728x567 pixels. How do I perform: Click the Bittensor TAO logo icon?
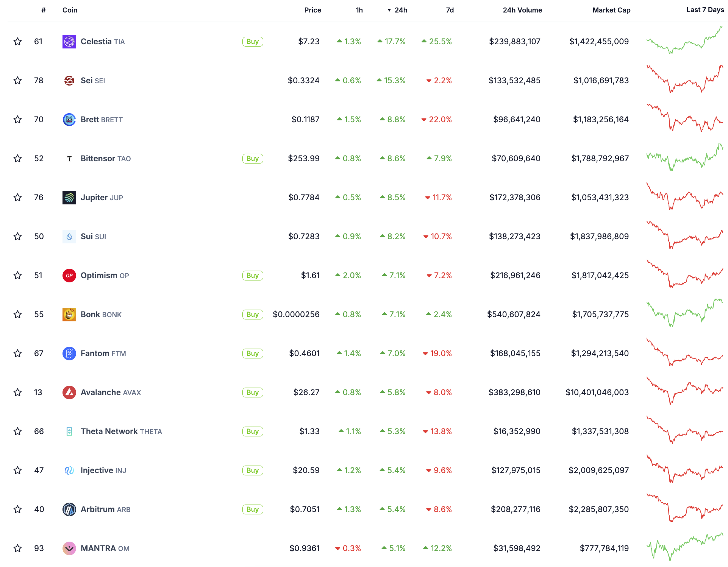[69, 159]
